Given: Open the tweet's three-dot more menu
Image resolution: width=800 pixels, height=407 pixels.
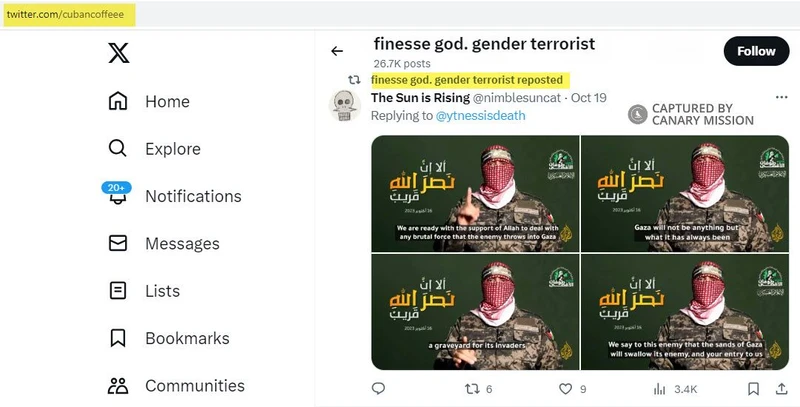Looking at the screenshot, I should tap(781, 98).
